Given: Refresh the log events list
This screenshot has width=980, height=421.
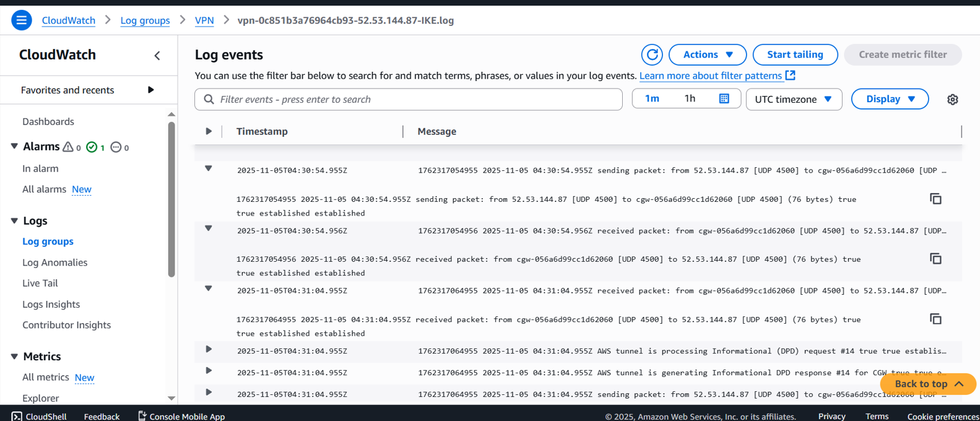Looking at the screenshot, I should tap(652, 54).
